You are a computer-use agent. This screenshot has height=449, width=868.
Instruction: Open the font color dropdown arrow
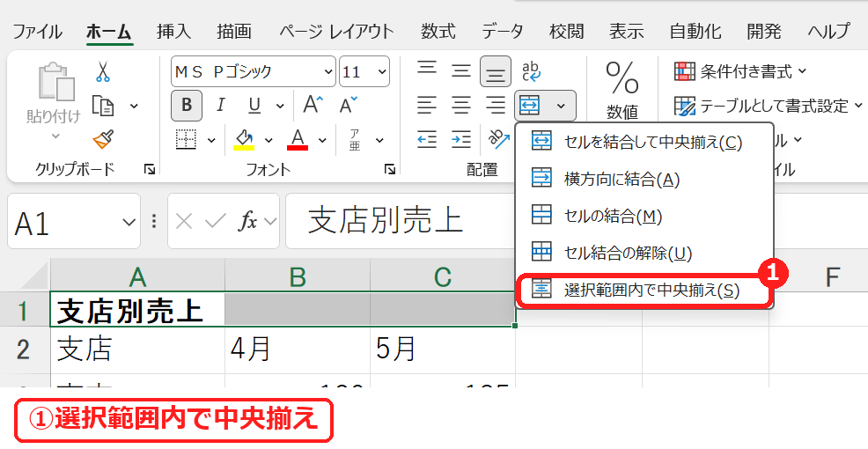[x=323, y=140]
